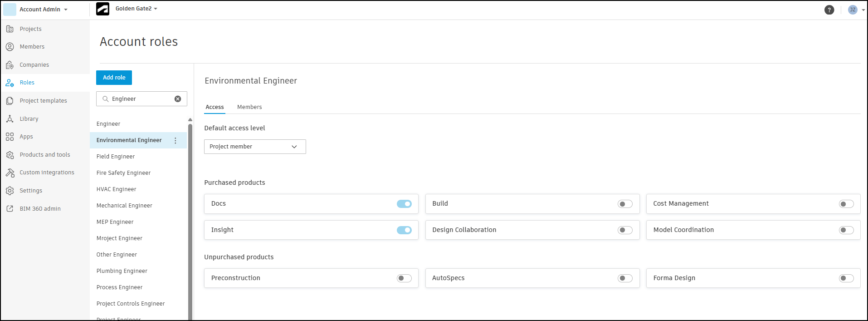Open the Golden Gate2 account switcher
This screenshot has height=321, width=868.
point(136,9)
